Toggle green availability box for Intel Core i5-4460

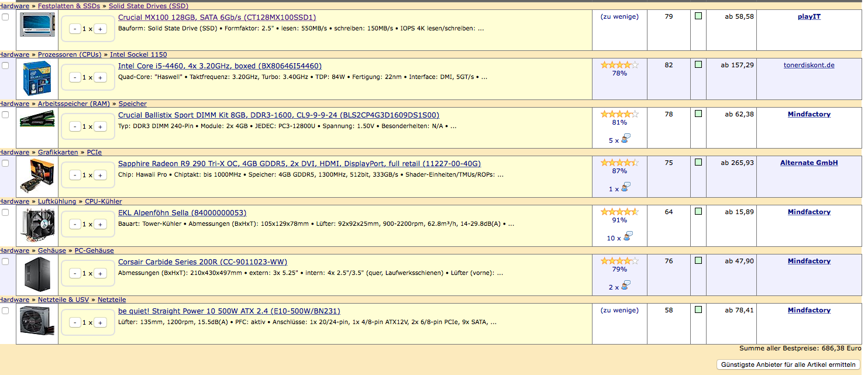[698, 65]
